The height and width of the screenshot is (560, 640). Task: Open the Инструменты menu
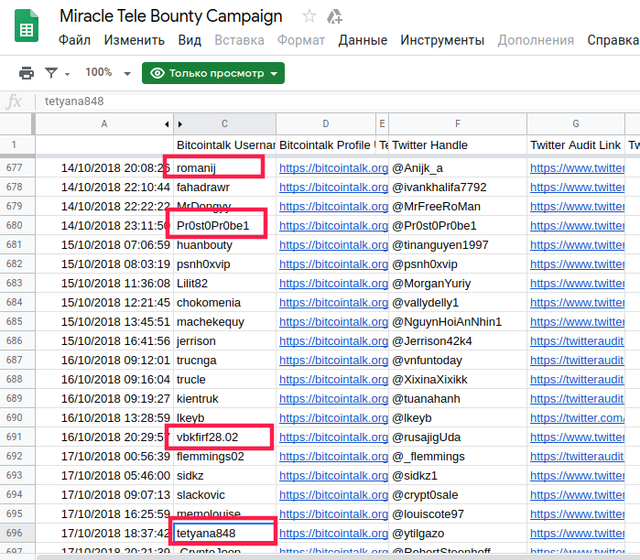click(x=442, y=40)
